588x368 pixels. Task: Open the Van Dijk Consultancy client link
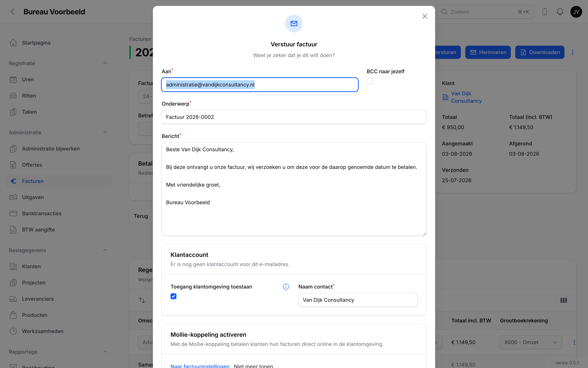(466, 97)
